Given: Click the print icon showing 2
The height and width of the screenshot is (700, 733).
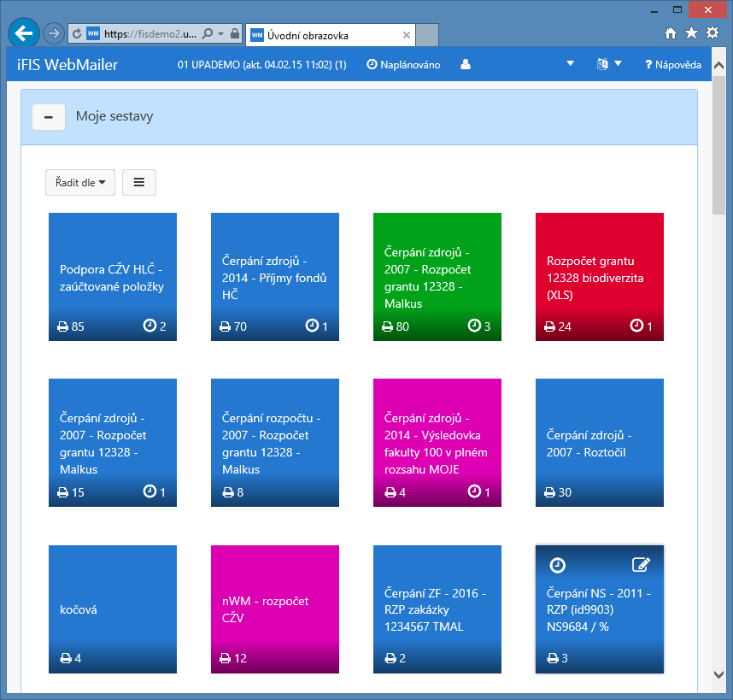Looking at the screenshot, I should tap(390, 658).
